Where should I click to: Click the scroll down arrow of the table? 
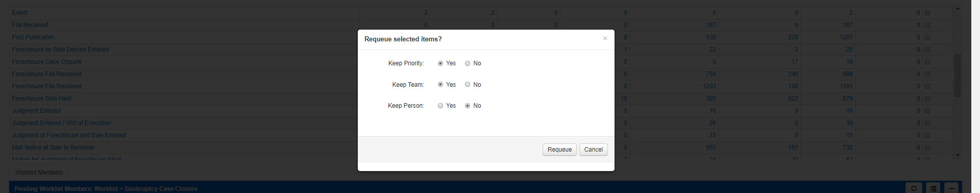click(958, 155)
